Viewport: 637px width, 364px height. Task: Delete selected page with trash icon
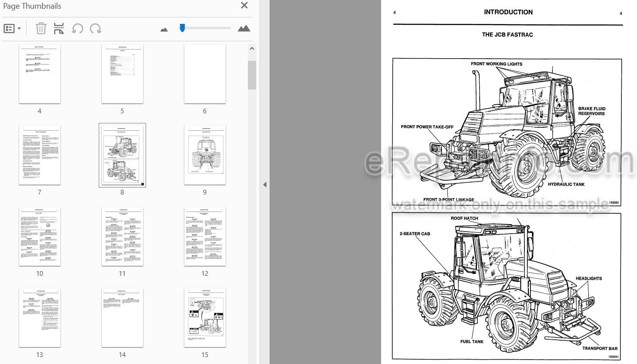41,29
